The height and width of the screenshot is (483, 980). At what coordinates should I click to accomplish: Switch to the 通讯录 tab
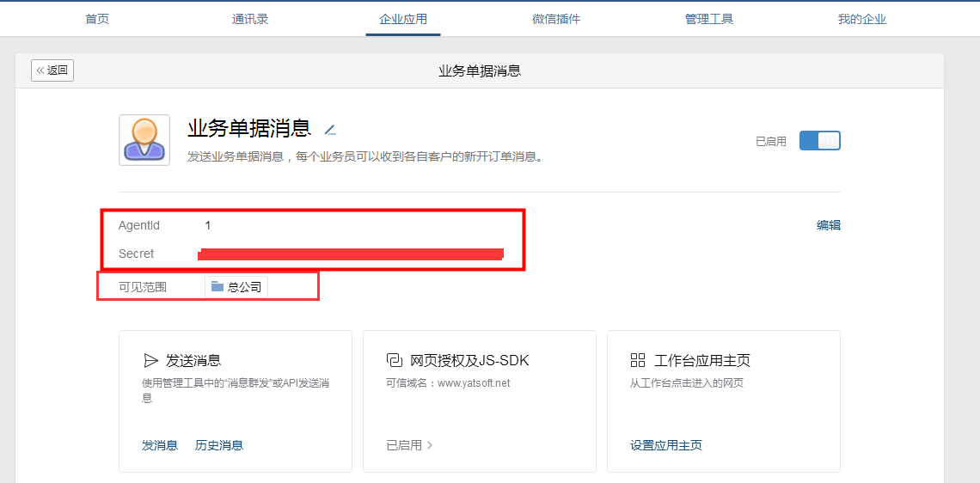click(x=250, y=19)
